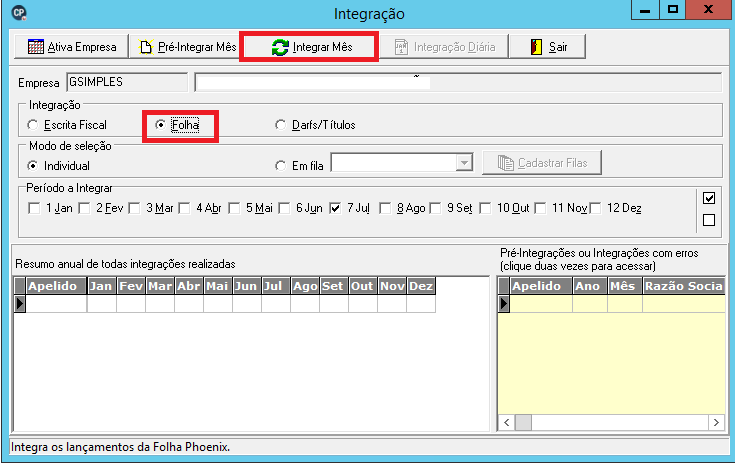Enable the 3 Mar month checkbox

[x=135, y=208]
